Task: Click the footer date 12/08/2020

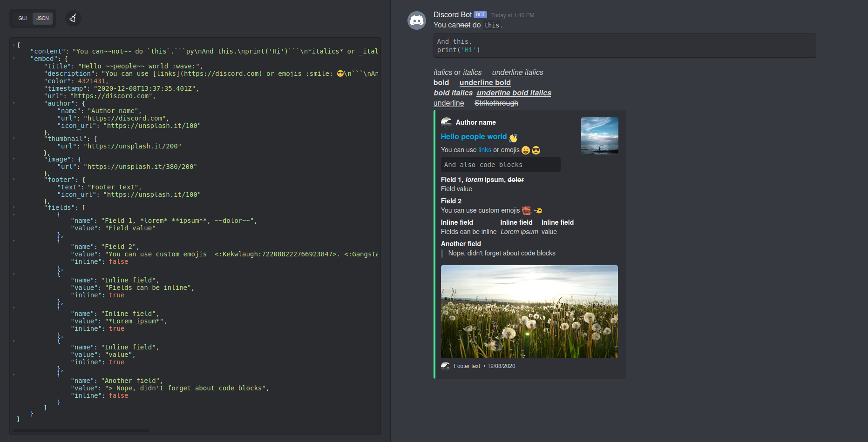Action: coord(501,366)
